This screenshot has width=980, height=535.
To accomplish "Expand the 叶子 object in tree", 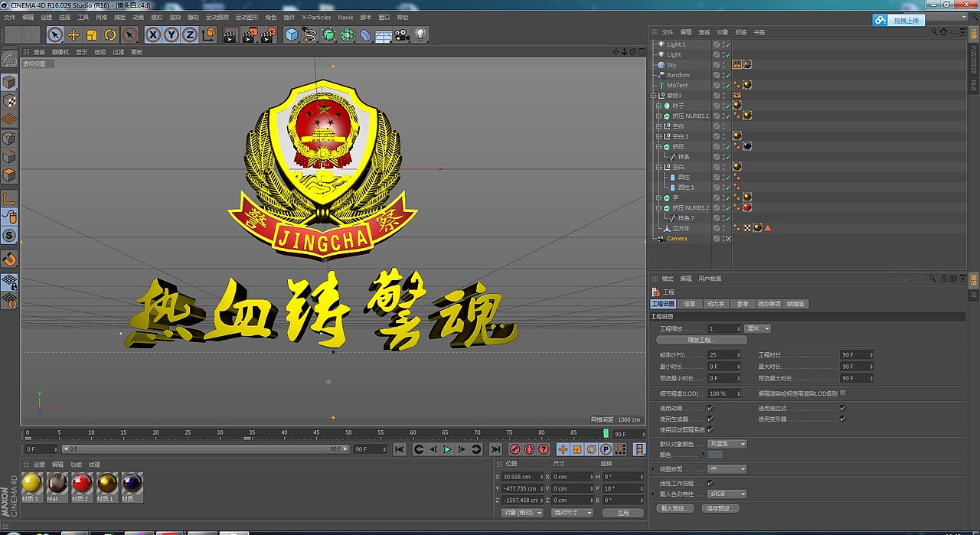I will point(658,106).
